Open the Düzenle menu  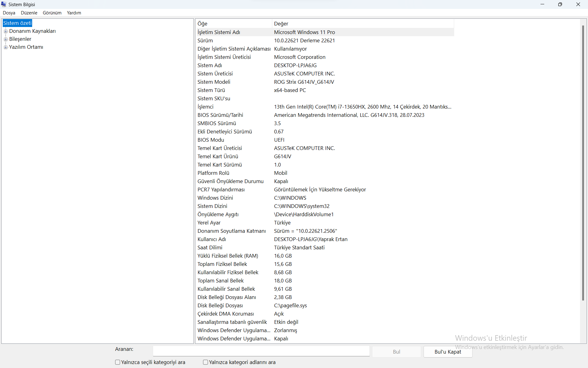[x=29, y=13]
